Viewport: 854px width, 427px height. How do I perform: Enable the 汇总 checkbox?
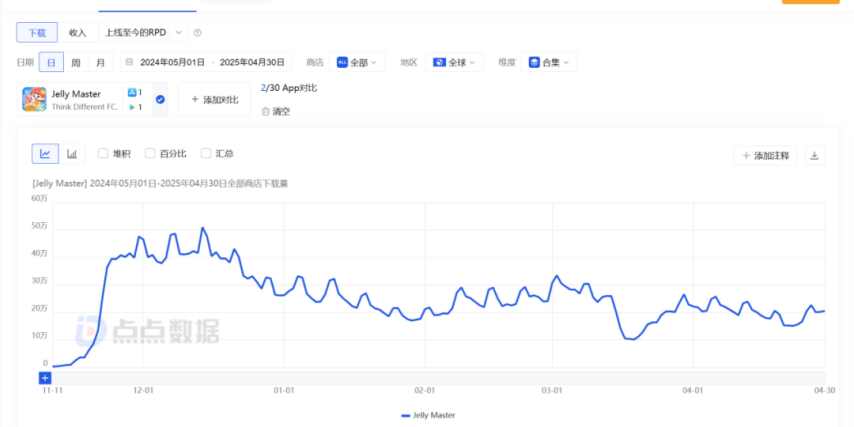pyautogui.click(x=206, y=154)
